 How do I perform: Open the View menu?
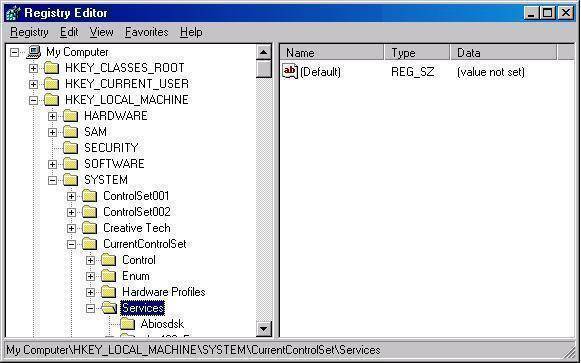click(101, 32)
